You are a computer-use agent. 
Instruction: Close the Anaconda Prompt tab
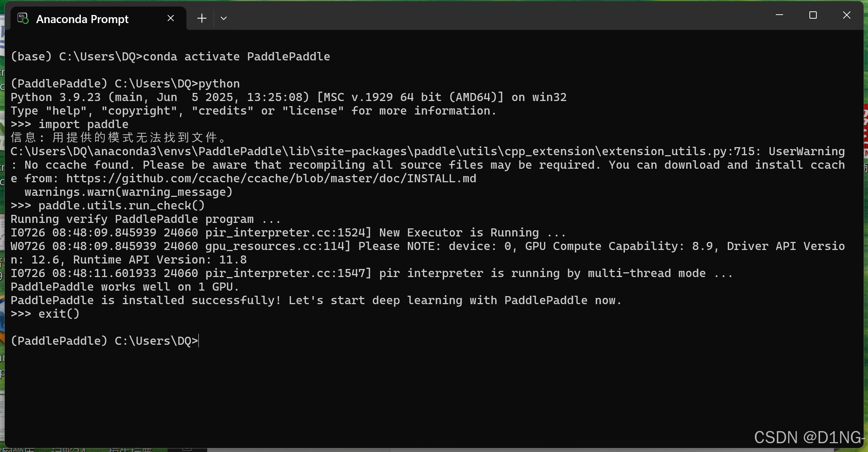pos(170,18)
